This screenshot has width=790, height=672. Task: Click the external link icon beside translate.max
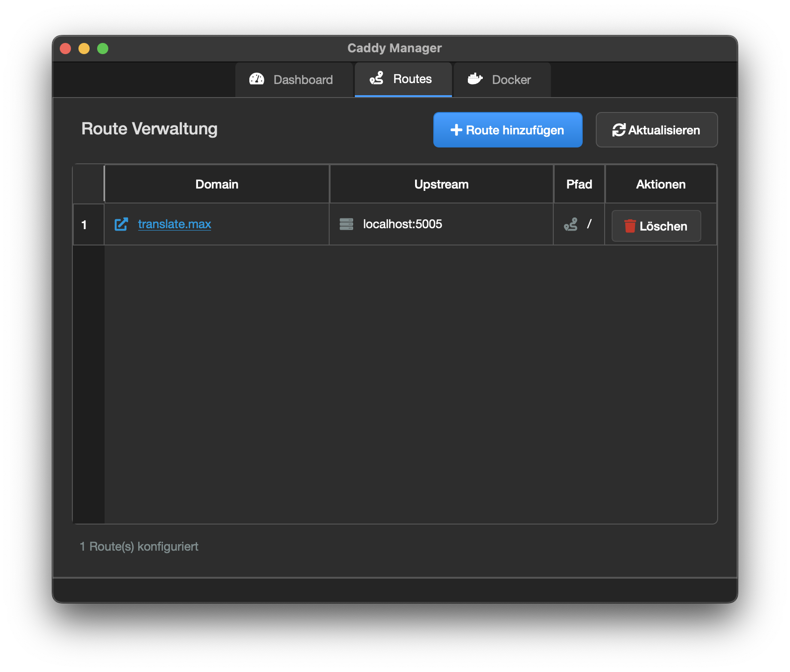(x=121, y=224)
